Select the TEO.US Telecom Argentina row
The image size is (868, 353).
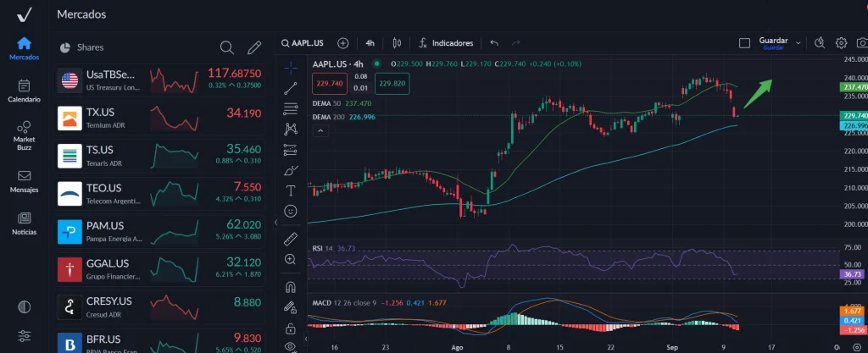coord(159,193)
